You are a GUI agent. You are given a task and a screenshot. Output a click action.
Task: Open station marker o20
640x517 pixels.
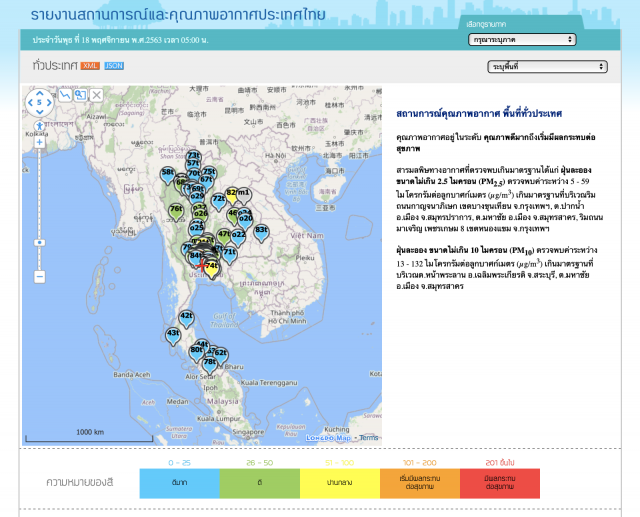click(246, 222)
